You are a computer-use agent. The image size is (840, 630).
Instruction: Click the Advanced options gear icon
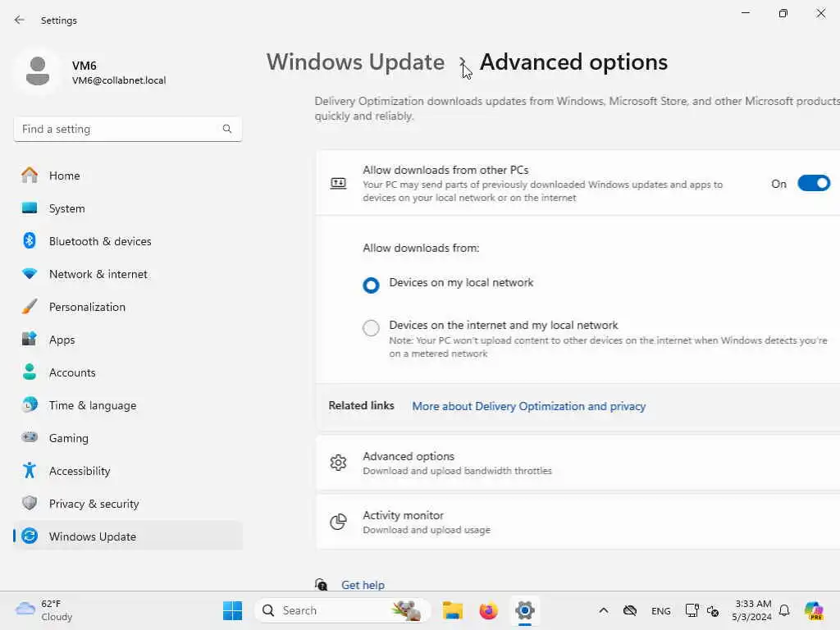click(x=338, y=463)
